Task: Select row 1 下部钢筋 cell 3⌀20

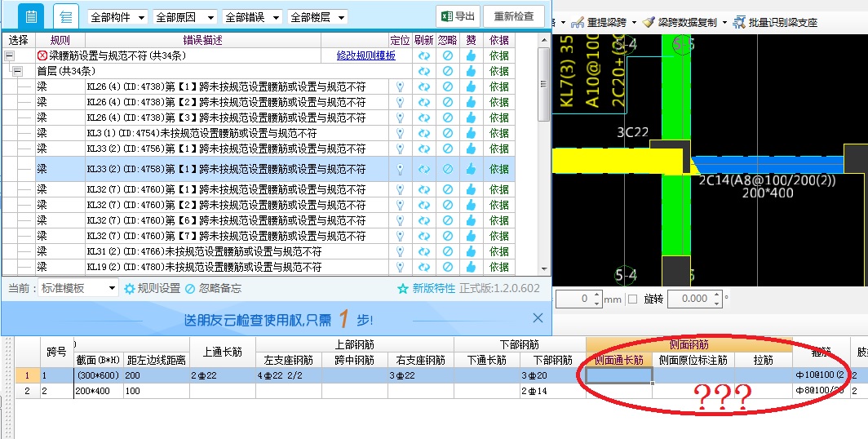Action: [x=553, y=375]
